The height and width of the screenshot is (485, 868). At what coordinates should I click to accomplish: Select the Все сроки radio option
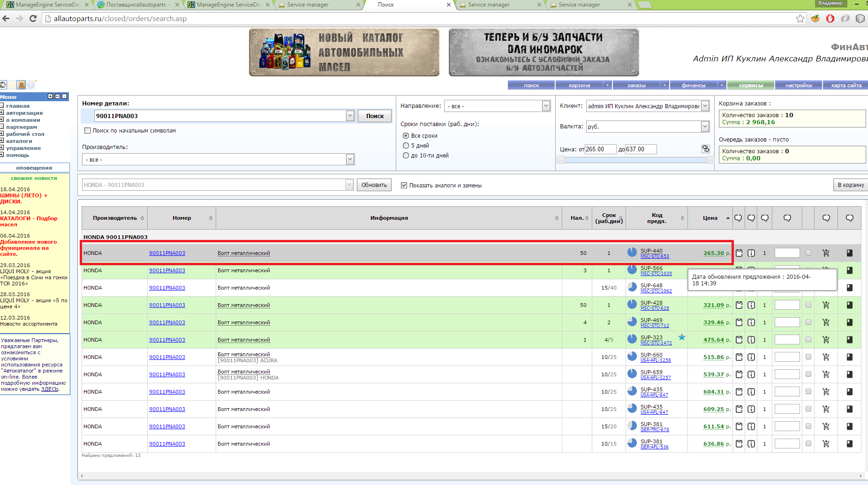(x=406, y=136)
